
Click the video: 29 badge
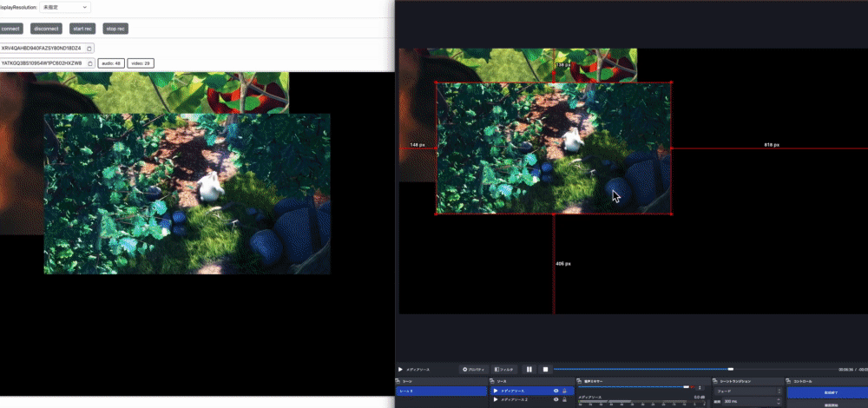pos(141,63)
